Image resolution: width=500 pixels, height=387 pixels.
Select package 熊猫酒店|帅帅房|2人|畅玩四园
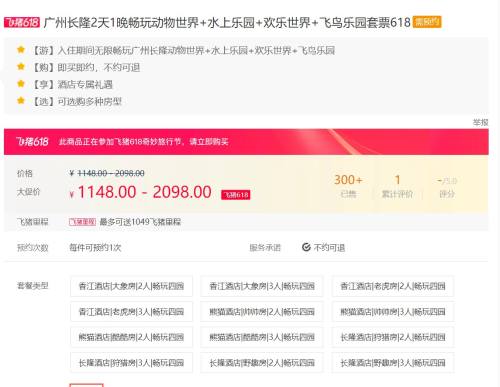click(262, 312)
